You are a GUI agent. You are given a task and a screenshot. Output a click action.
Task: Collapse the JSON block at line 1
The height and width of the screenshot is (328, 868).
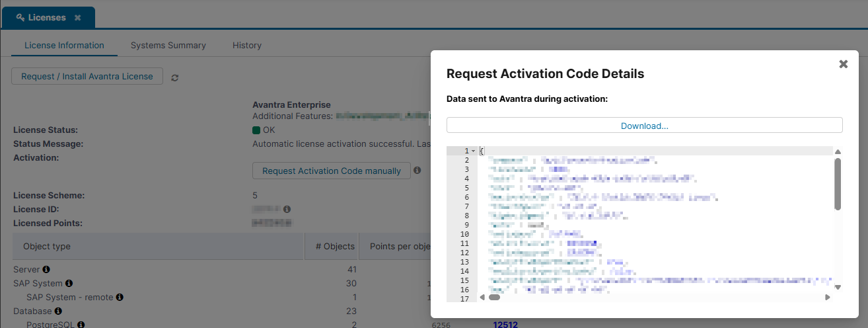click(473, 151)
